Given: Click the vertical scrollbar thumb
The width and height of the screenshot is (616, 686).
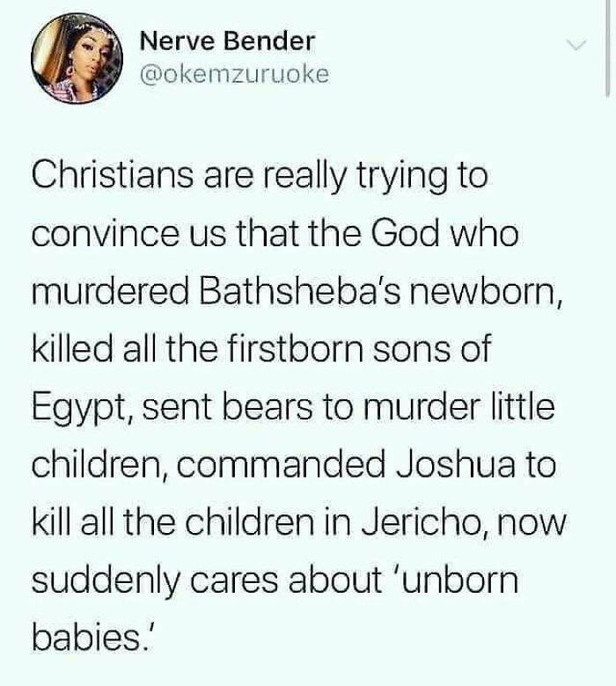Looking at the screenshot, I should coord(607,46).
